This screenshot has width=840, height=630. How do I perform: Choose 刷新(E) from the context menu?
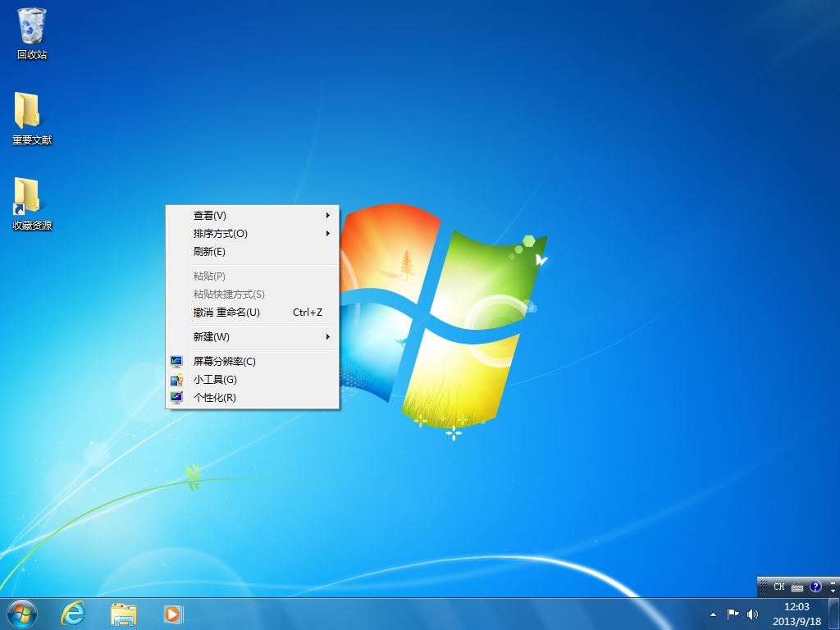click(x=253, y=251)
